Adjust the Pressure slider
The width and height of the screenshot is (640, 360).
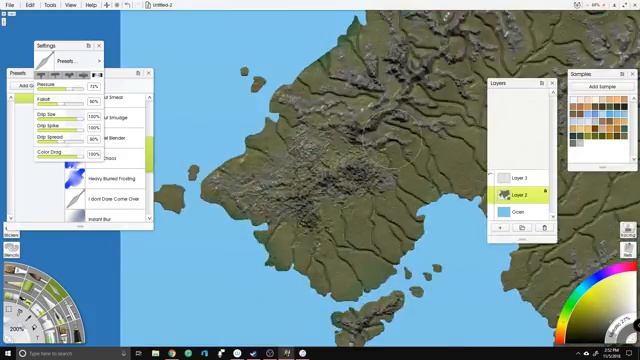[60, 89]
